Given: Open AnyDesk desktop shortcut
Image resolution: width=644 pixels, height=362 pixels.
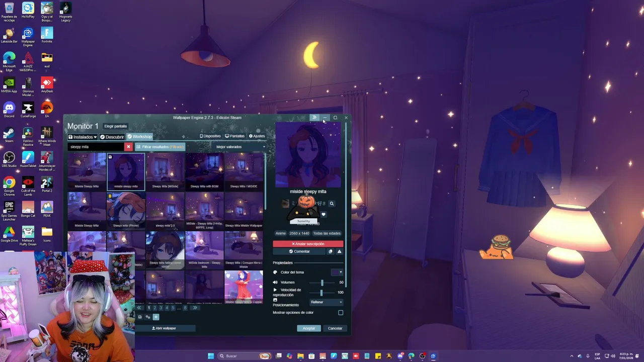Looking at the screenshot, I should (x=47, y=84).
